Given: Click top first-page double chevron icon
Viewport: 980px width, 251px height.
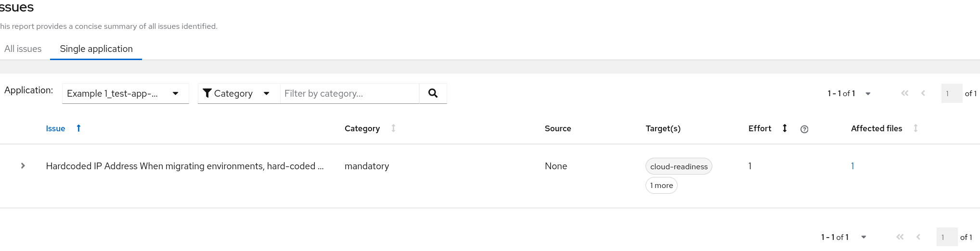Looking at the screenshot, I should click(x=904, y=93).
